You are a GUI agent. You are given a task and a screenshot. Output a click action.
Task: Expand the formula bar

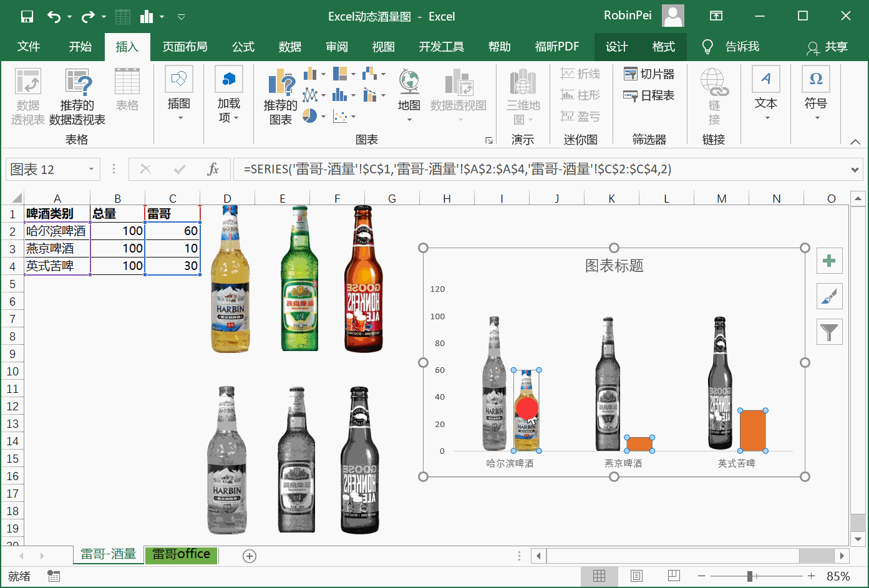[855, 169]
